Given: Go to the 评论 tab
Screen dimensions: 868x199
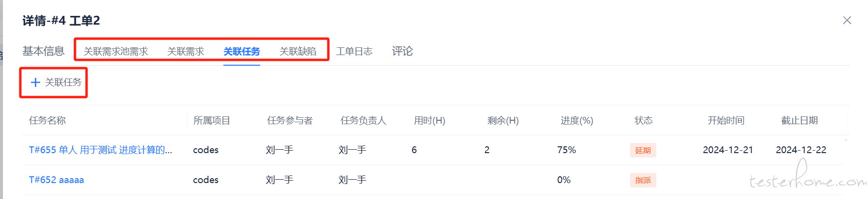Looking at the screenshot, I should pyautogui.click(x=402, y=51).
